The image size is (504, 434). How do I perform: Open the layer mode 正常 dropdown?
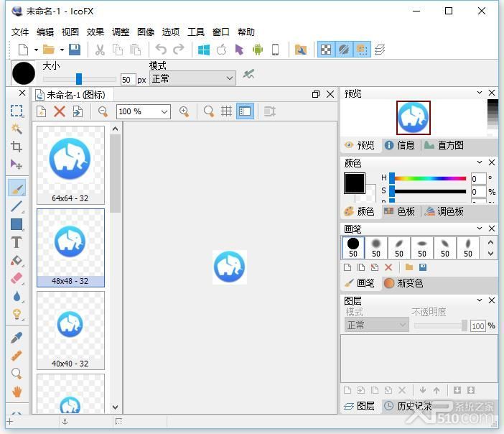[377, 325]
